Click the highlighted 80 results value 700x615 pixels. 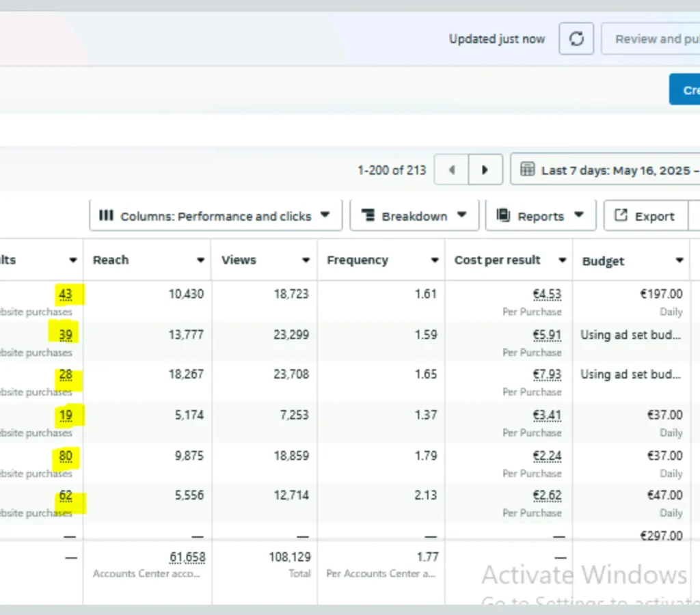click(66, 456)
